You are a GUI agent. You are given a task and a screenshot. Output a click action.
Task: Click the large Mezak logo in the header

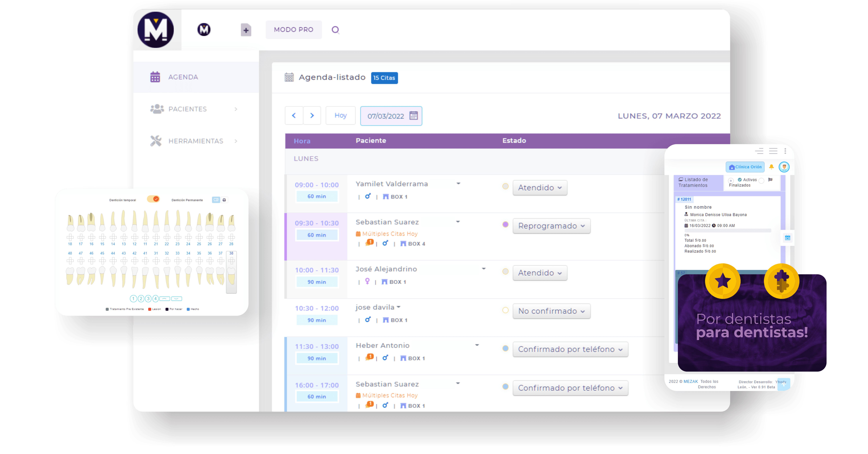click(x=156, y=30)
